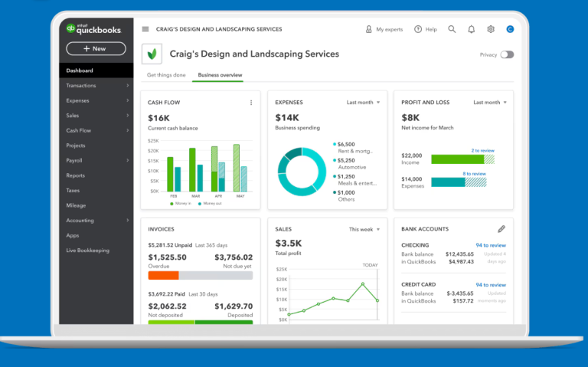Click the $2,062.52 Not deposited amount
Viewport: 588px width, 367px height.
click(167, 306)
